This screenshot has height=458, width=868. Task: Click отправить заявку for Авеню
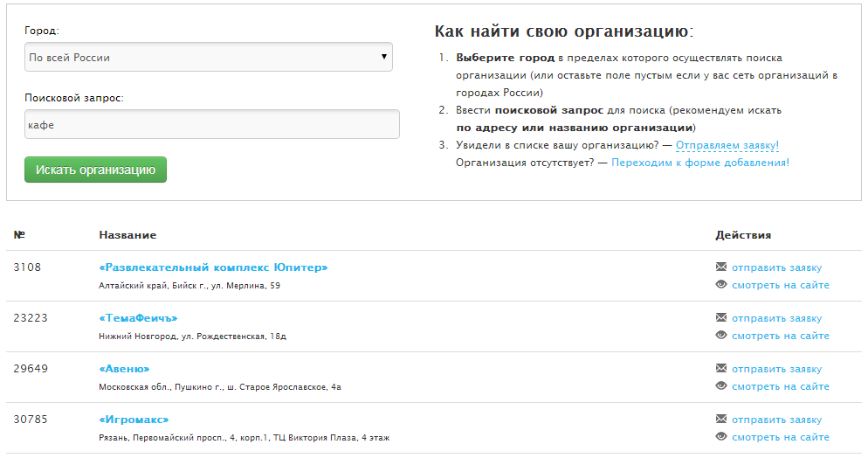click(776, 369)
